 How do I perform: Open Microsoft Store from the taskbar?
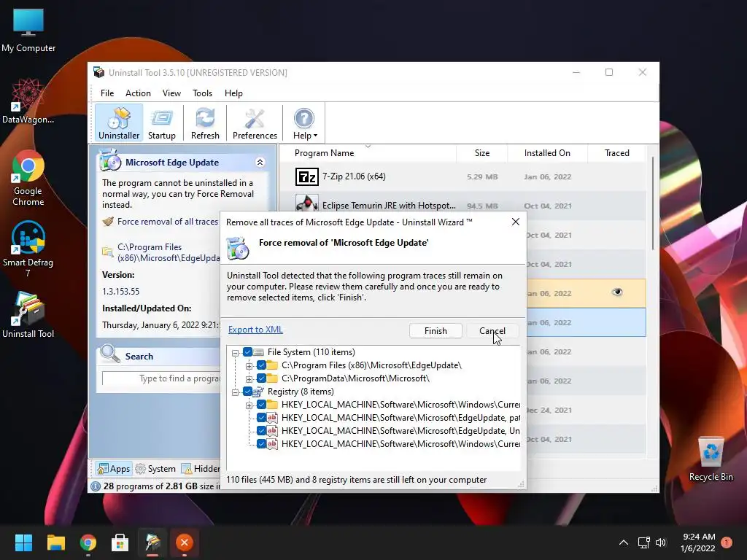point(120,542)
